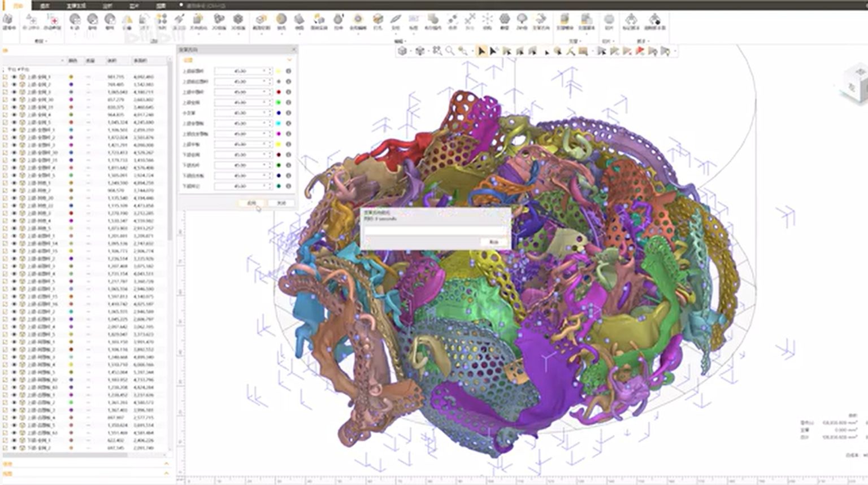
Task: Click the red color swatch in orientation panel
Action: (x=279, y=92)
